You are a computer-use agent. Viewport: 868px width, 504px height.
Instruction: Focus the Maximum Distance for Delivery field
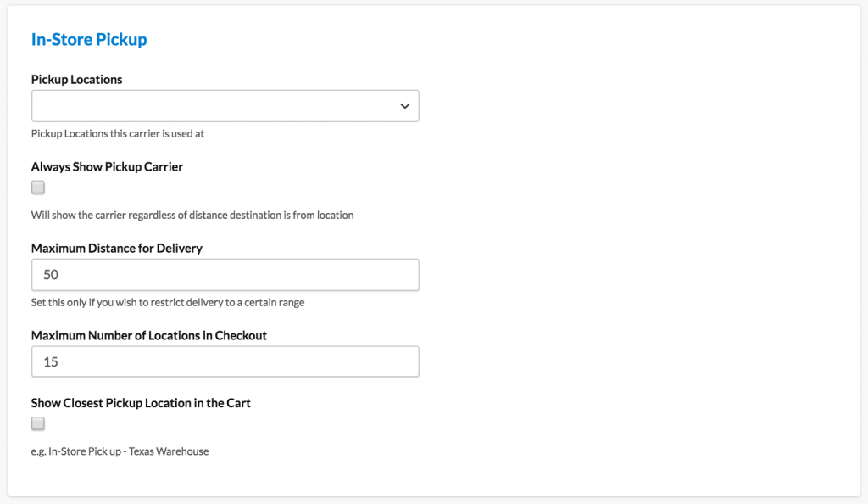pyautogui.click(x=225, y=275)
